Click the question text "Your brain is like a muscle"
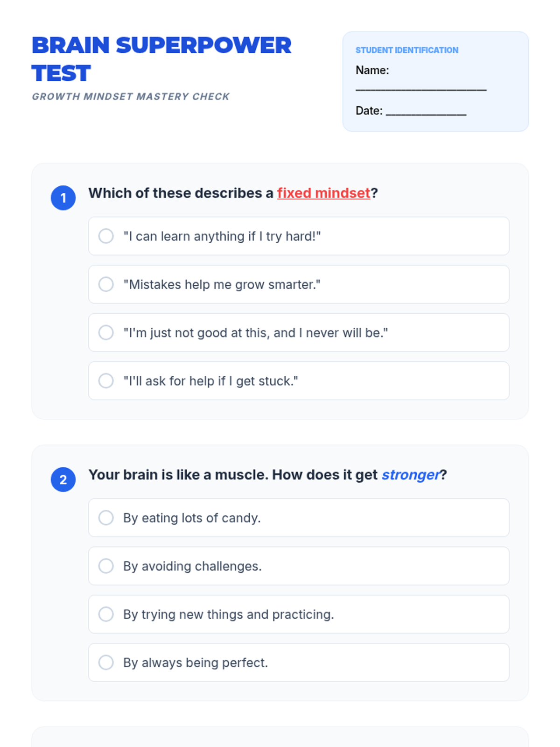This screenshot has width=560, height=747. pos(178,474)
